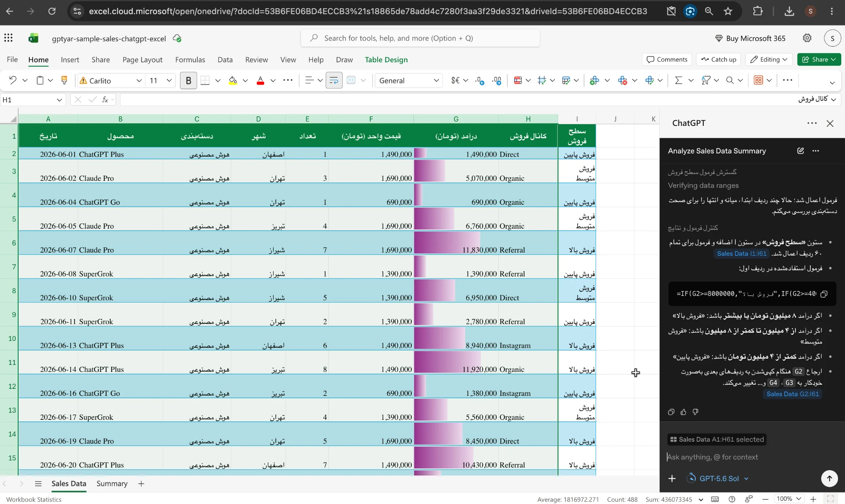Switch to the Formulas tab
The width and height of the screenshot is (845, 504).
click(190, 59)
